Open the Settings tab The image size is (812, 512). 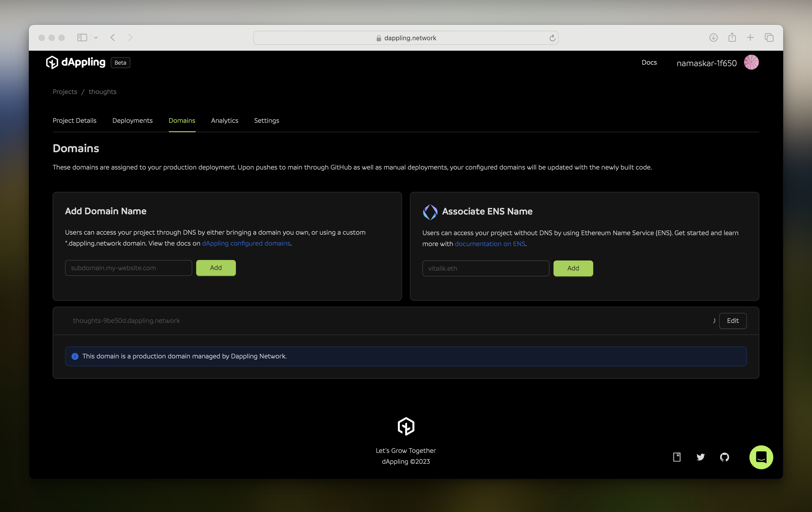tap(266, 121)
